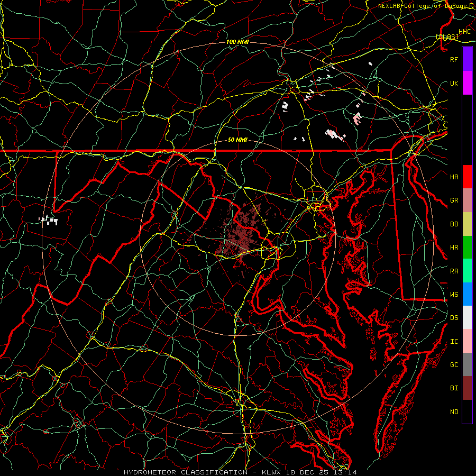Click the 'ND' legend label
Image resolution: width=476 pixels, height=476 pixels.
[x=454, y=412]
